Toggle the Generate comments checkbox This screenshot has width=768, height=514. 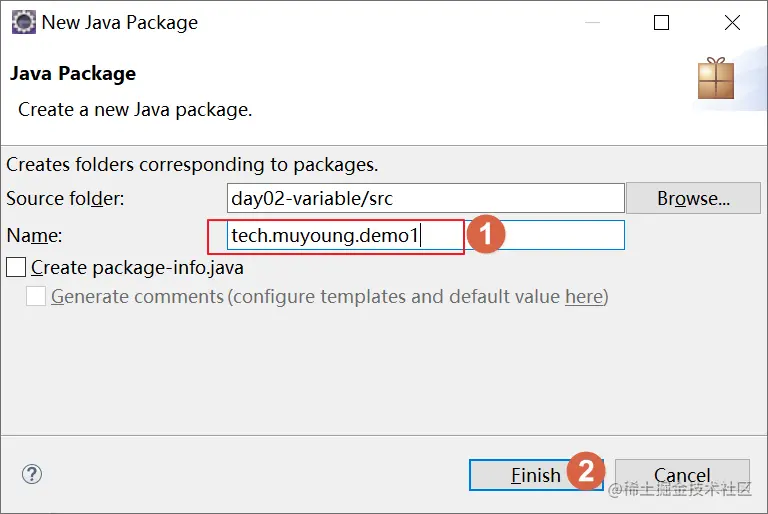[x=36, y=296]
